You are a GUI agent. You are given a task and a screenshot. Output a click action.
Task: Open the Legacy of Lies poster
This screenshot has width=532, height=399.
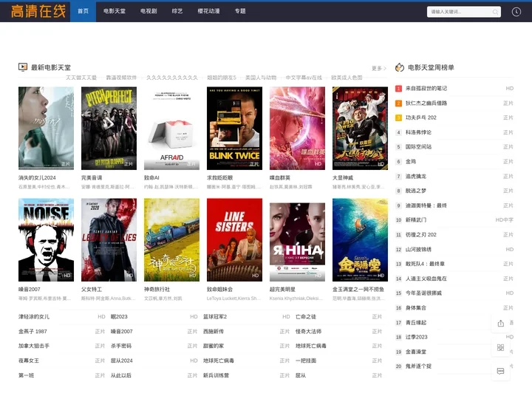tap(109, 240)
